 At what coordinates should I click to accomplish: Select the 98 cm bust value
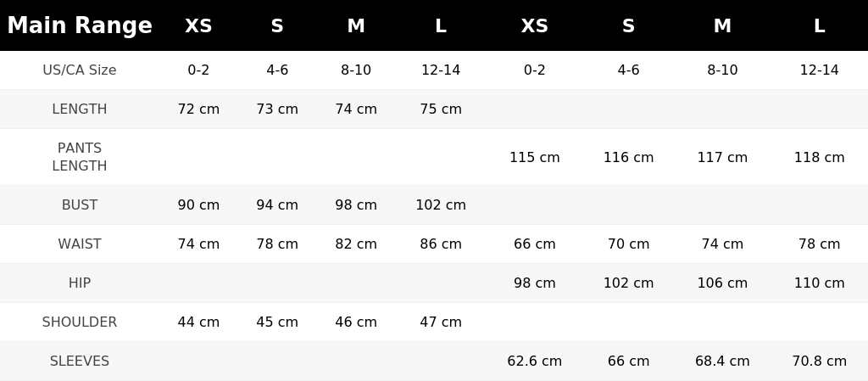[356, 205]
